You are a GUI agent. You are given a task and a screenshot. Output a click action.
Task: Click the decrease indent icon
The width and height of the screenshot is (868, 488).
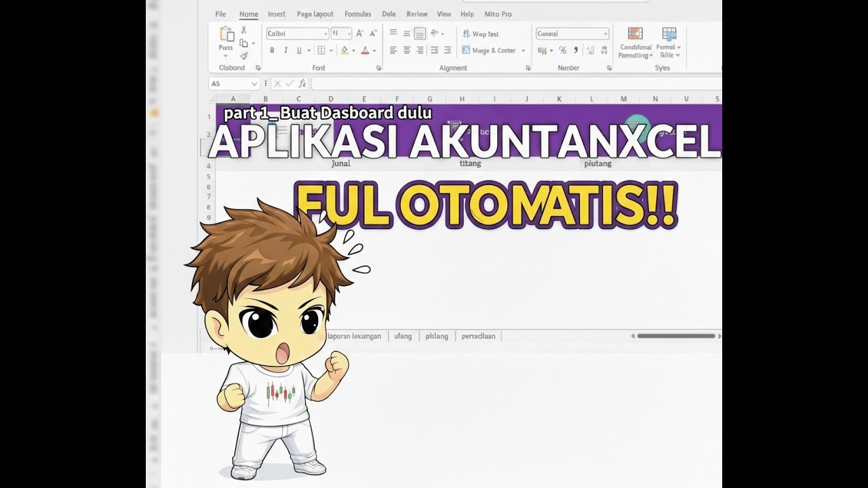[x=435, y=50]
